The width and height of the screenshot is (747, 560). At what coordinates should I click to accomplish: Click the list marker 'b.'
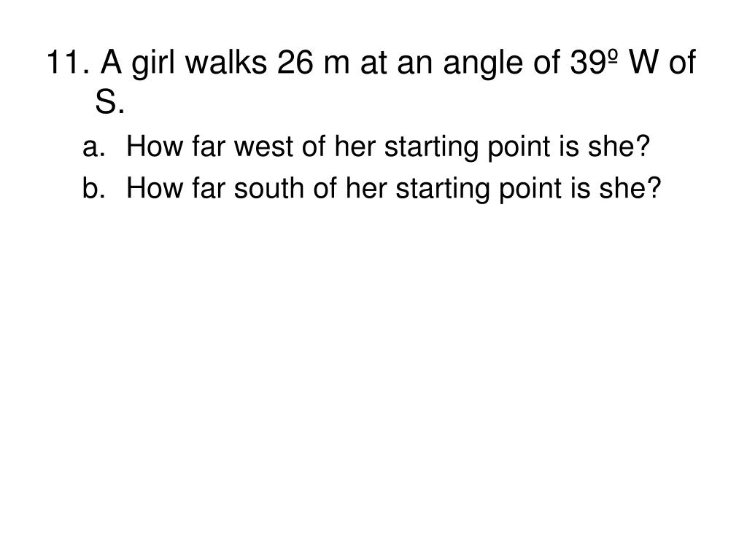click(x=93, y=187)
